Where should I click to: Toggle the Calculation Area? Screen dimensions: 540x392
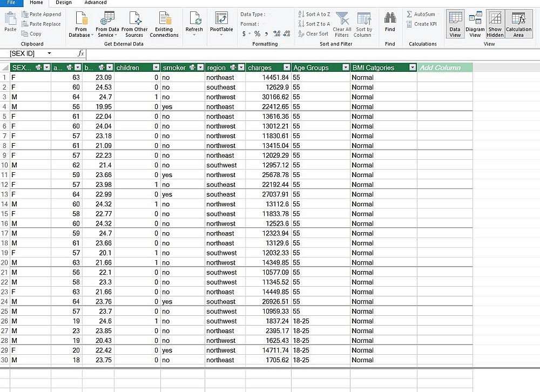coord(518,24)
